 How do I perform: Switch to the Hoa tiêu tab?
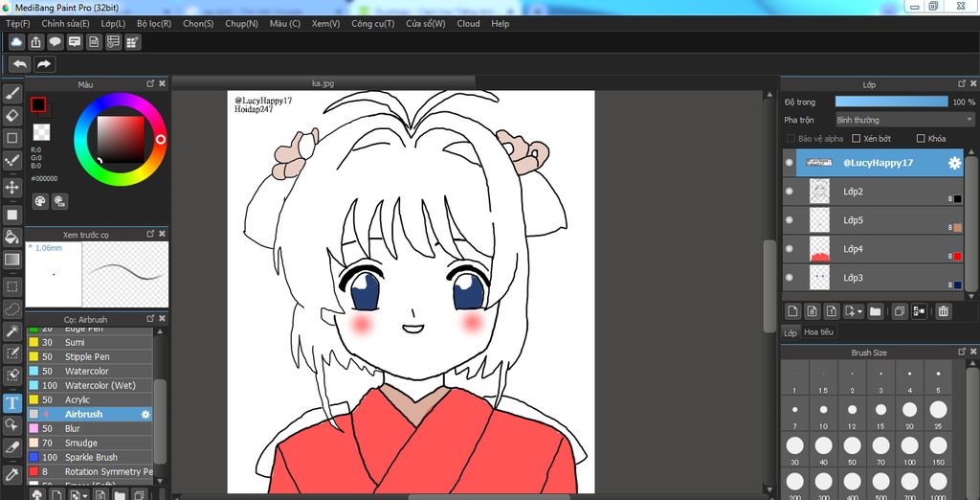coord(818,331)
